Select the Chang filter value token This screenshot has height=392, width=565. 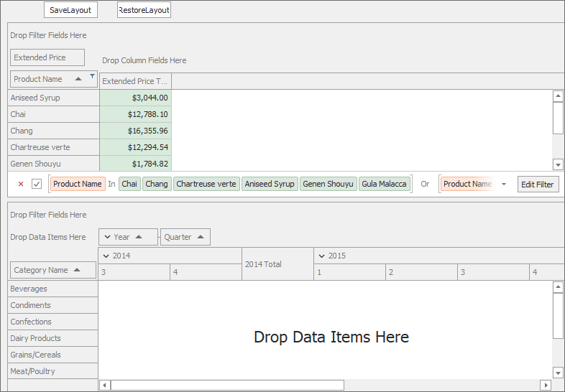157,184
